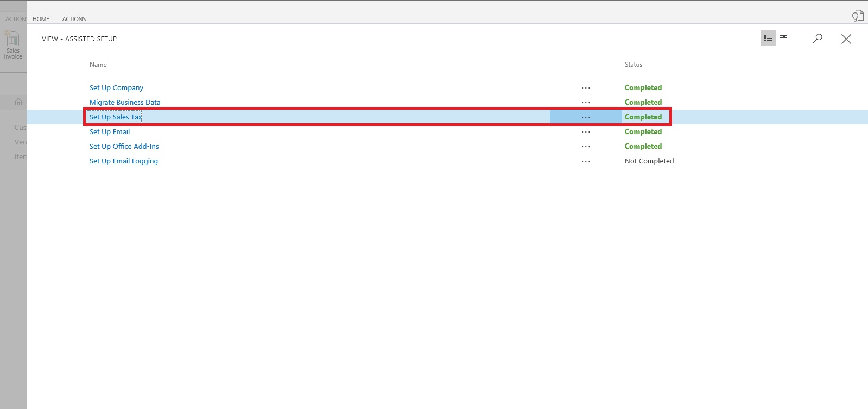Viewport: 868px width, 409px height.
Task: Start Set Up Email Logging
Action: [x=123, y=161]
